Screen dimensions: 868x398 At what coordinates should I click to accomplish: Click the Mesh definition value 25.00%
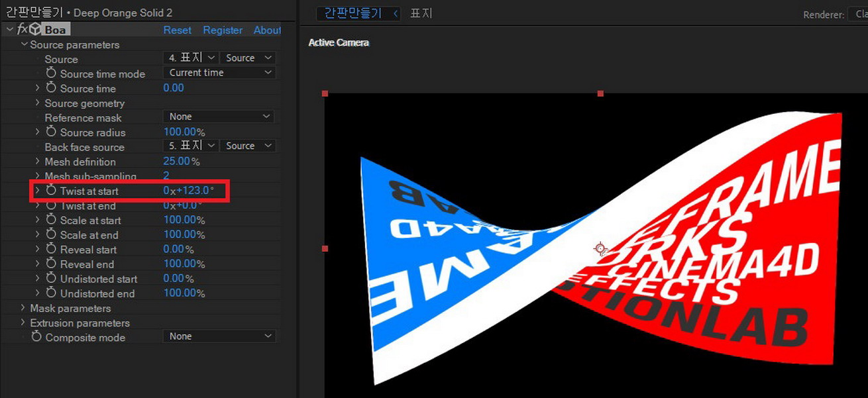[x=182, y=161]
